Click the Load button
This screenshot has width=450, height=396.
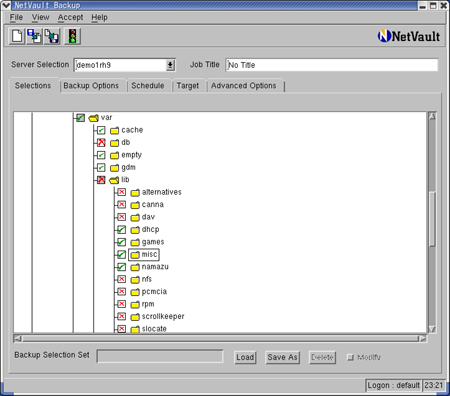click(245, 357)
